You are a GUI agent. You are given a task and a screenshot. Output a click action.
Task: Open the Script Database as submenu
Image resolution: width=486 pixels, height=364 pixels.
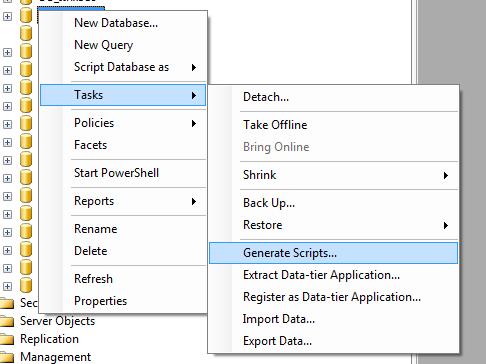click(x=123, y=67)
